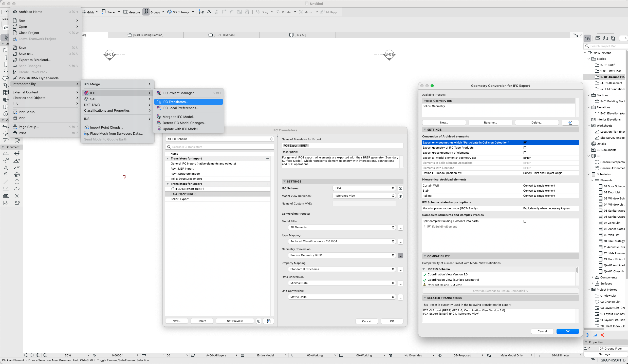Open the Reference View dropdown
This screenshot has height=364, width=628.
[364, 196]
